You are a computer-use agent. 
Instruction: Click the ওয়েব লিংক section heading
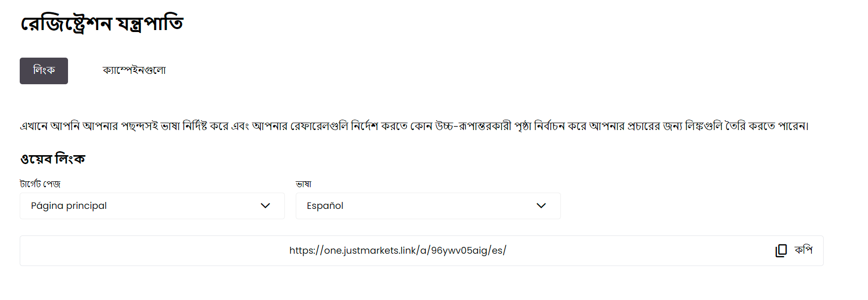(53, 159)
